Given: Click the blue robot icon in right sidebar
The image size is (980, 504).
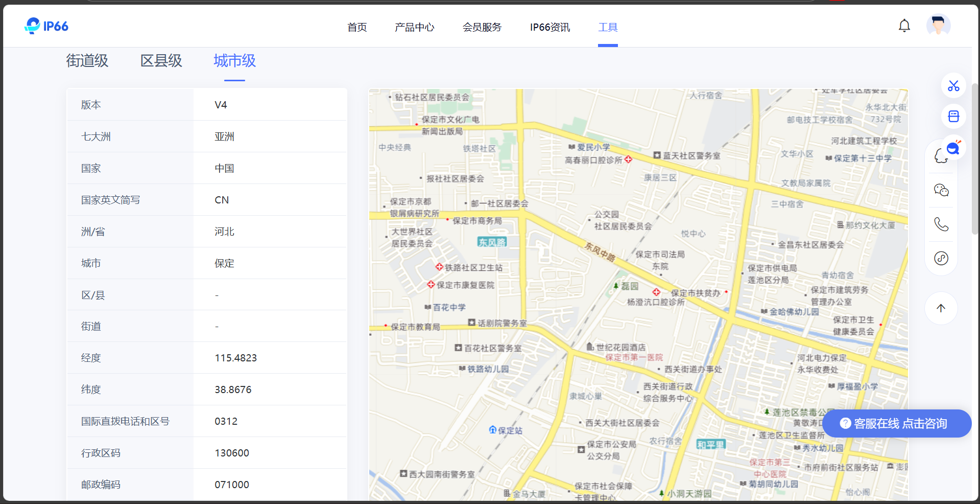Looking at the screenshot, I should pyautogui.click(x=953, y=116).
